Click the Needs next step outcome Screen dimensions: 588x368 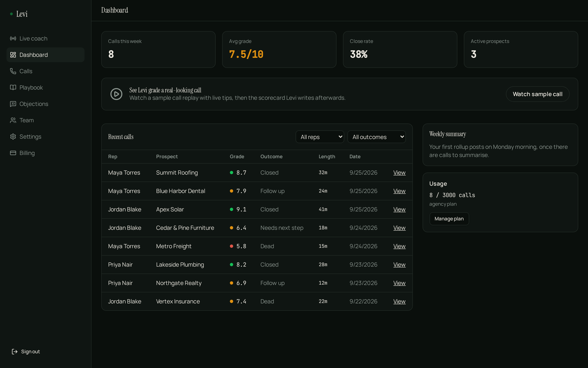tap(282, 228)
